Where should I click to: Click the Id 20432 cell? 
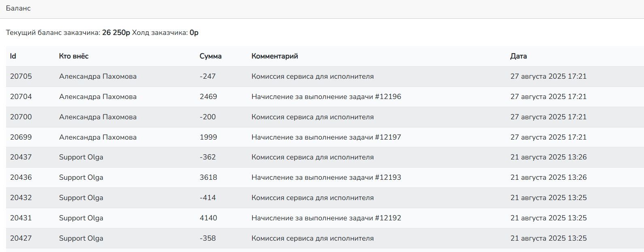click(x=21, y=198)
